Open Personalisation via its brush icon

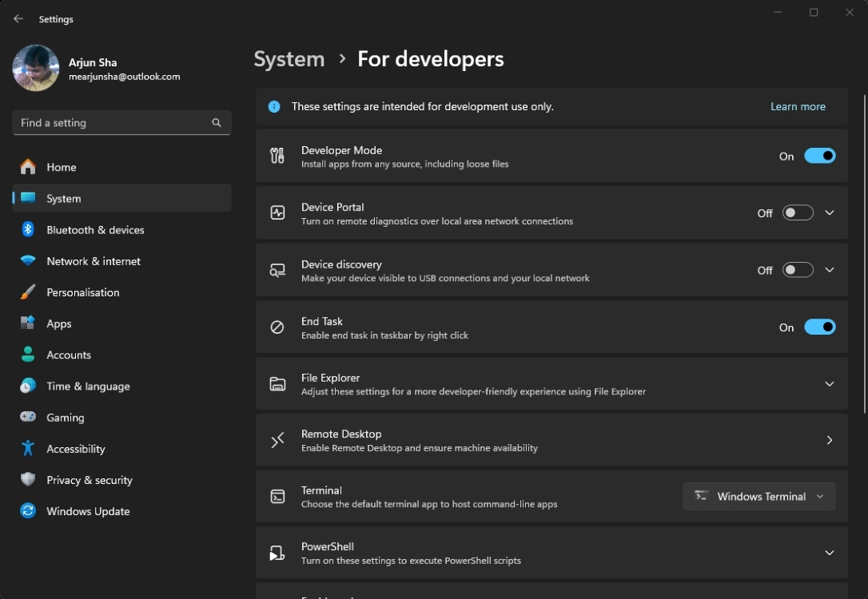(x=29, y=292)
